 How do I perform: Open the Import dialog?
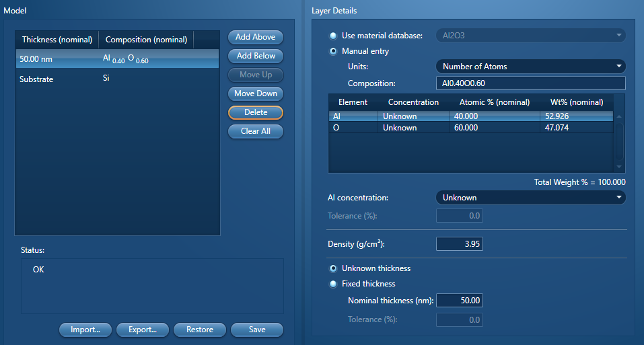(x=85, y=330)
